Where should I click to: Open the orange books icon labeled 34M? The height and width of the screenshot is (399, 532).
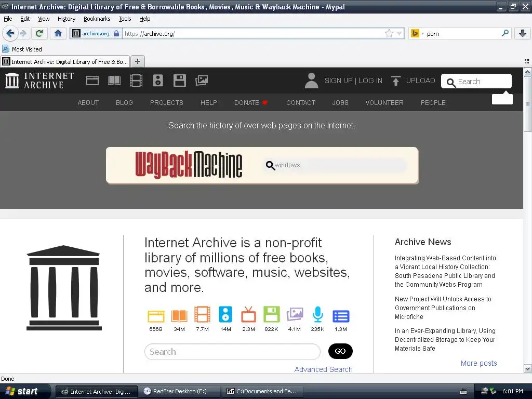[179, 316]
